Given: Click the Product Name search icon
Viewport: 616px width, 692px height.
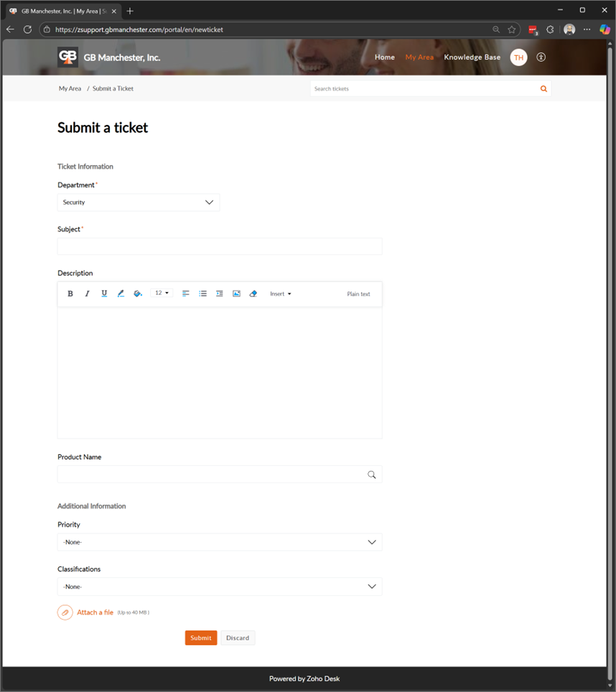Looking at the screenshot, I should (371, 474).
